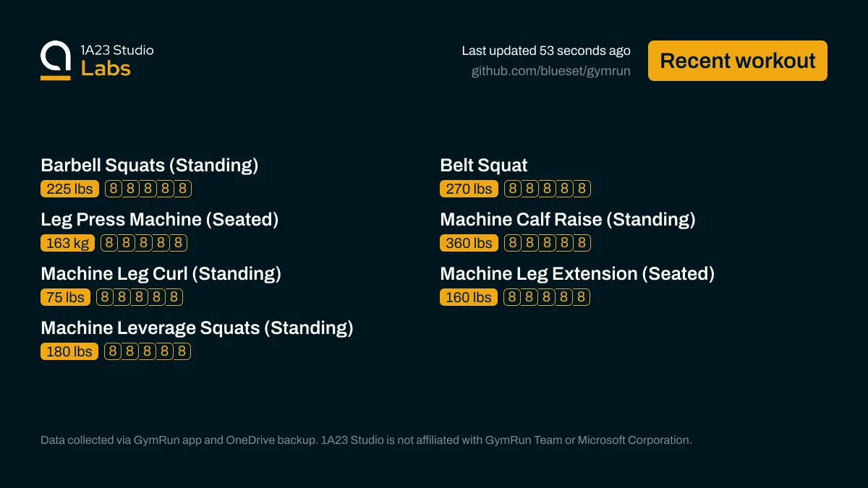Open the github.com/blueset/gymrun link

550,71
